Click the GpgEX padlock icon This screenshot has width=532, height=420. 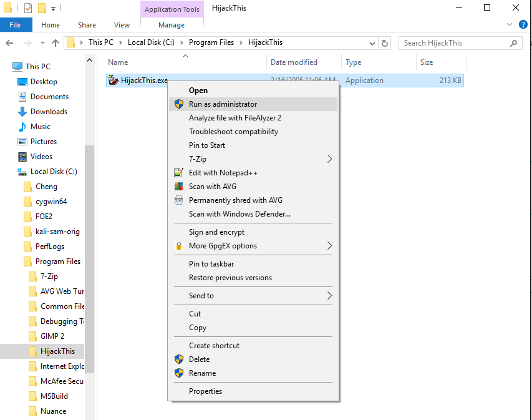178,246
